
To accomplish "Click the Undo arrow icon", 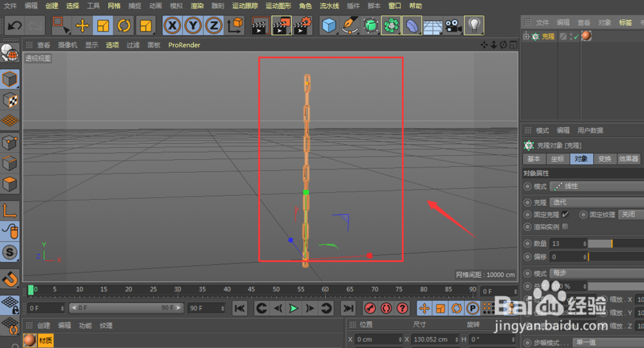I will (15, 26).
